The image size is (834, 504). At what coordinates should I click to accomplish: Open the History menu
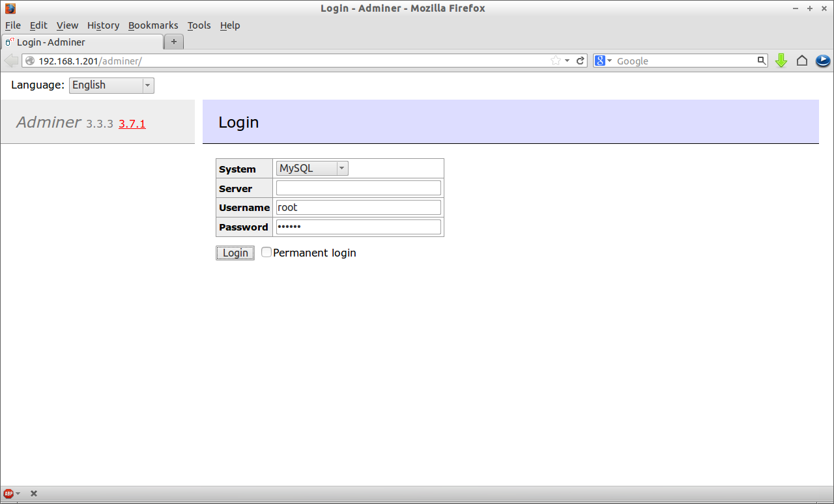click(x=103, y=25)
